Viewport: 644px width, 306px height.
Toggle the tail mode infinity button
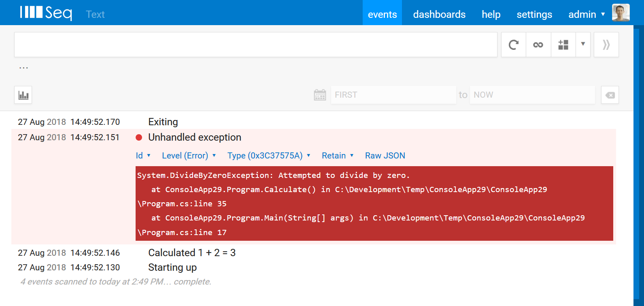pyautogui.click(x=538, y=45)
